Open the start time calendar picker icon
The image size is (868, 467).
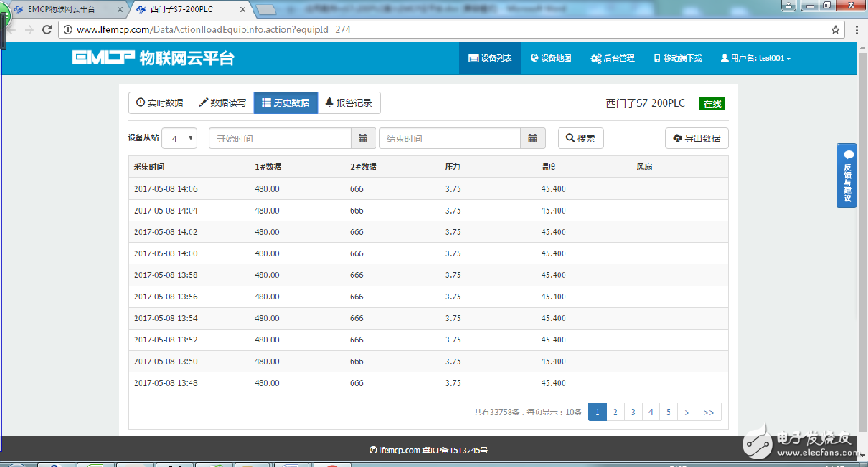(x=363, y=138)
